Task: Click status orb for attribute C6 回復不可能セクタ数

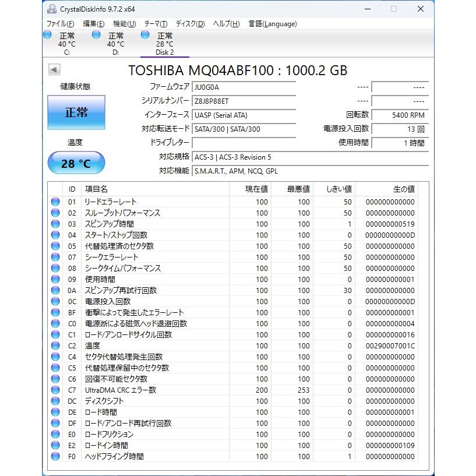Action: point(55,379)
